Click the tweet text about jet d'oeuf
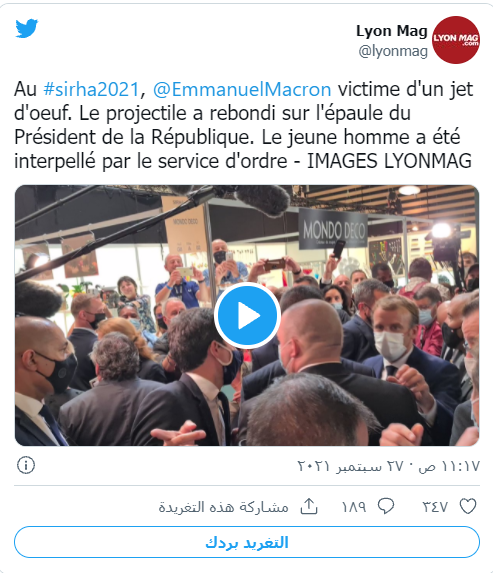The image size is (493, 573). point(243,125)
